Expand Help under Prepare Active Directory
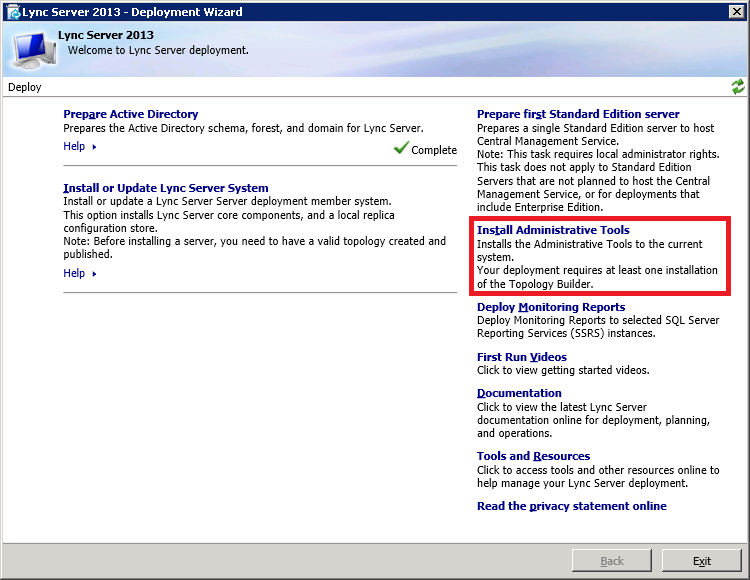Viewport: 750px width, 580px height. [80, 146]
